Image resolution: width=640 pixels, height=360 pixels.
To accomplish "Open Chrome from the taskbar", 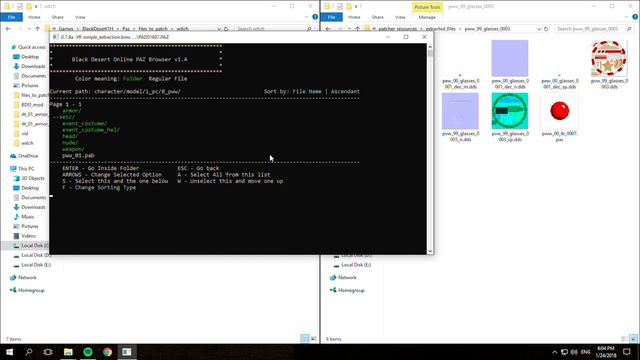I will click(107, 352).
